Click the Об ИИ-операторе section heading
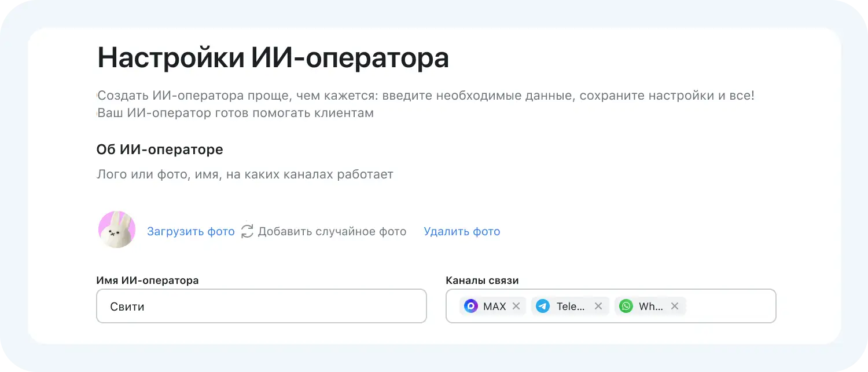Screen dimensions: 868x372 pos(160,149)
